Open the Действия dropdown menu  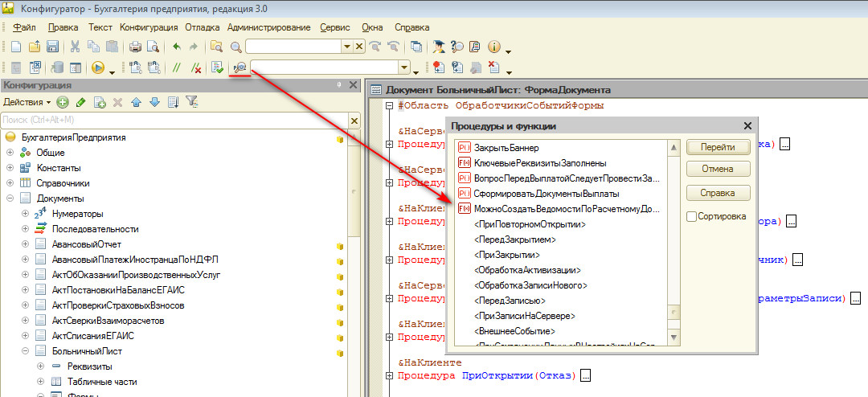(x=27, y=102)
